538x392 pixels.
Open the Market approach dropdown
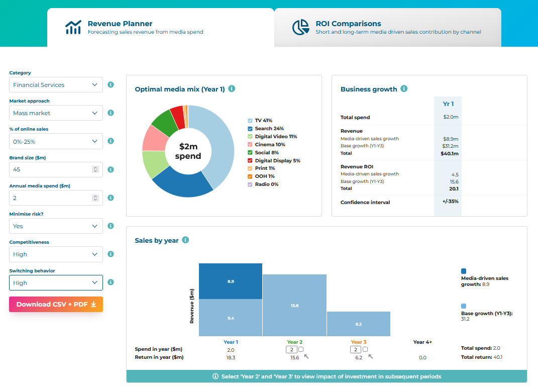(56, 113)
